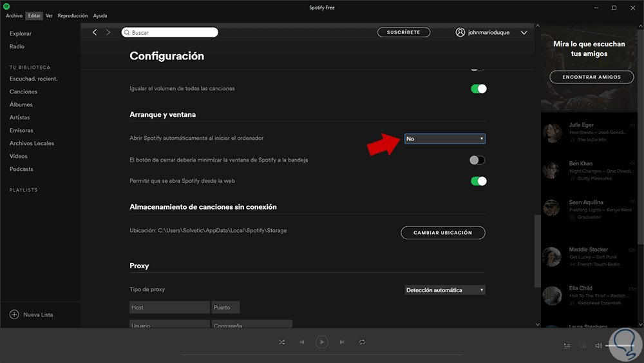The width and height of the screenshot is (644, 363).
Task: Mute with the volume speaker icon
Action: click(x=598, y=346)
